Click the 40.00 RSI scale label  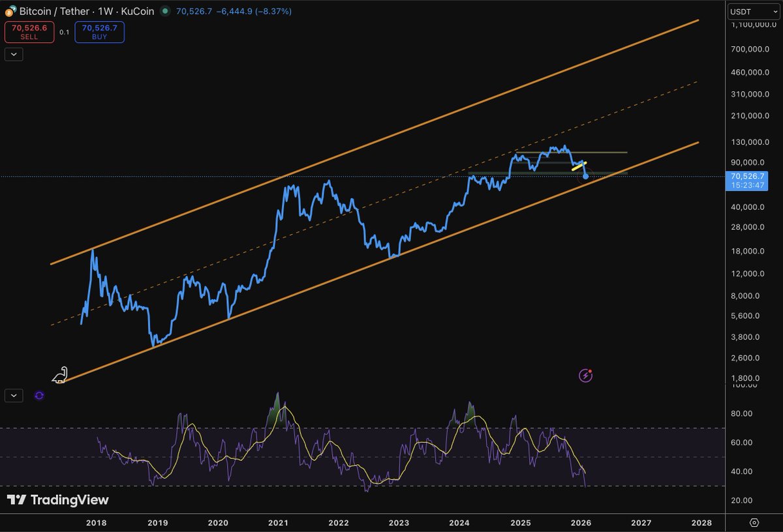pos(743,471)
